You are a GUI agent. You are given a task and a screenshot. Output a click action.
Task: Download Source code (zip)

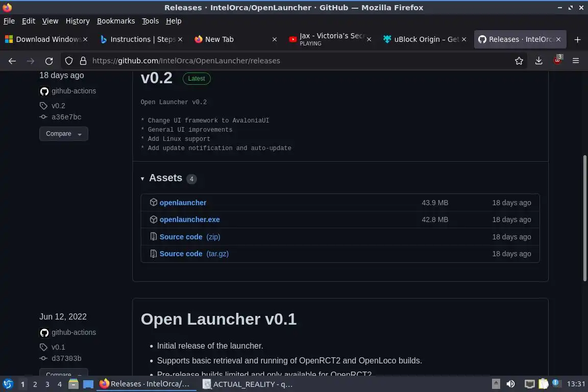[x=190, y=237]
